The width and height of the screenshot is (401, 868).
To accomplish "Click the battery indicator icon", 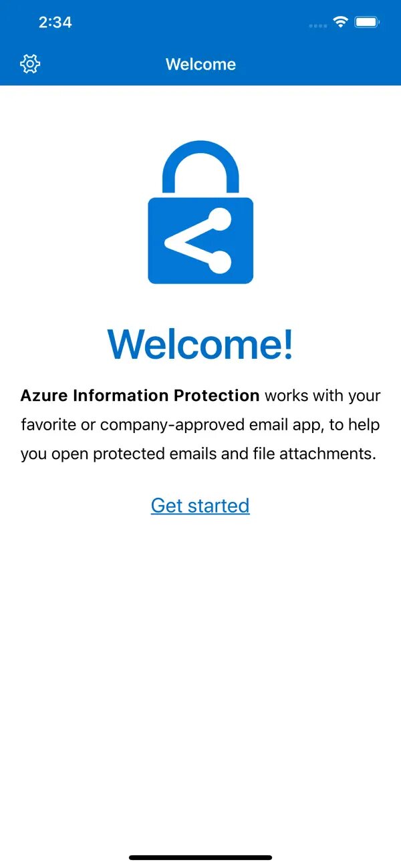I will click(368, 22).
